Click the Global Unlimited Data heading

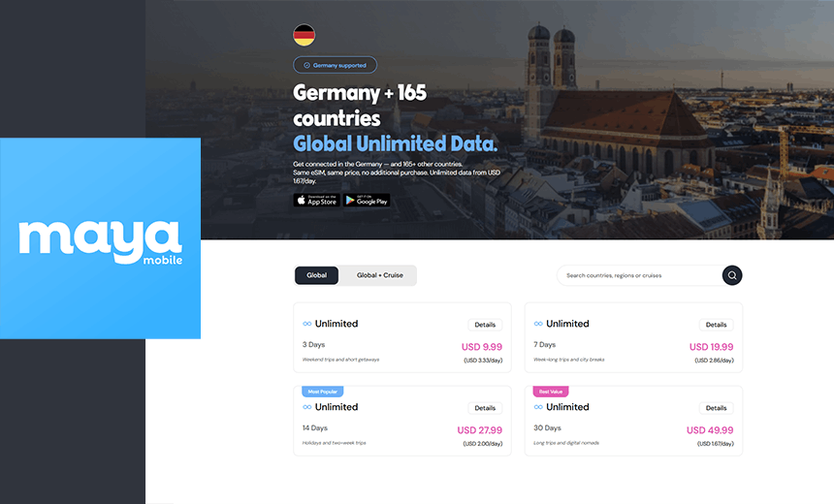pos(396,143)
